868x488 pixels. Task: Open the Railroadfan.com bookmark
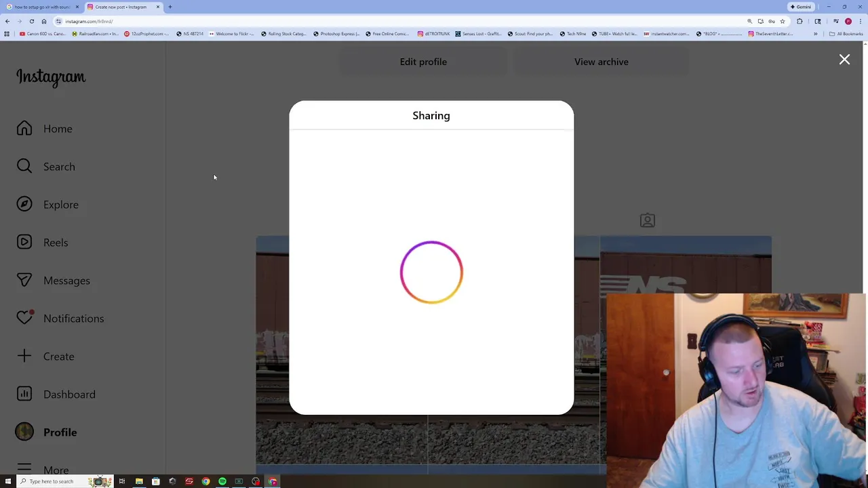pyautogui.click(x=96, y=34)
